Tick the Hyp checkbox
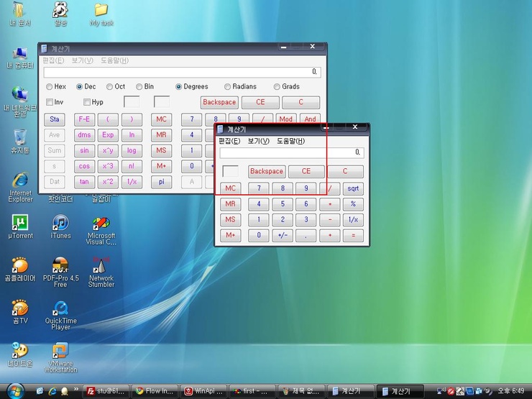This screenshot has height=399, width=532. 87,102
